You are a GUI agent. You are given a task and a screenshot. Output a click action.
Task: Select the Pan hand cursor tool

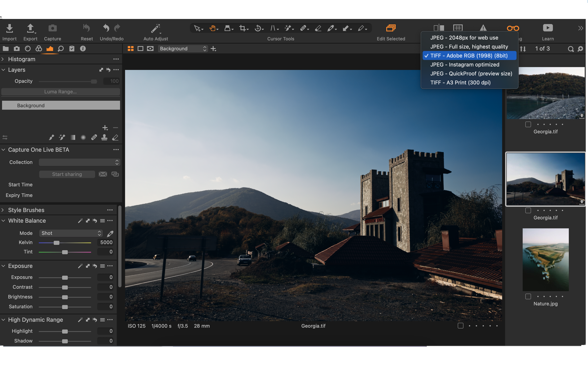click(x=212, y=28)
